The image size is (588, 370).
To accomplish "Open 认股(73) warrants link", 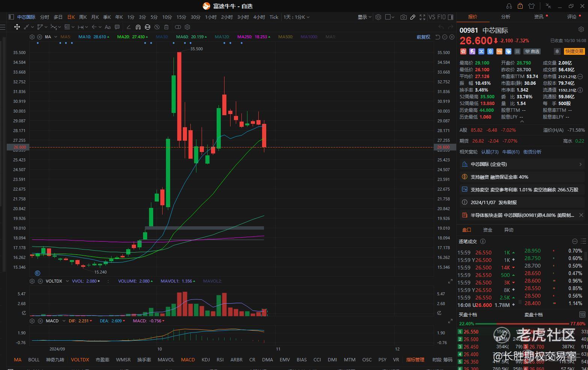I will tap(490, 152).
